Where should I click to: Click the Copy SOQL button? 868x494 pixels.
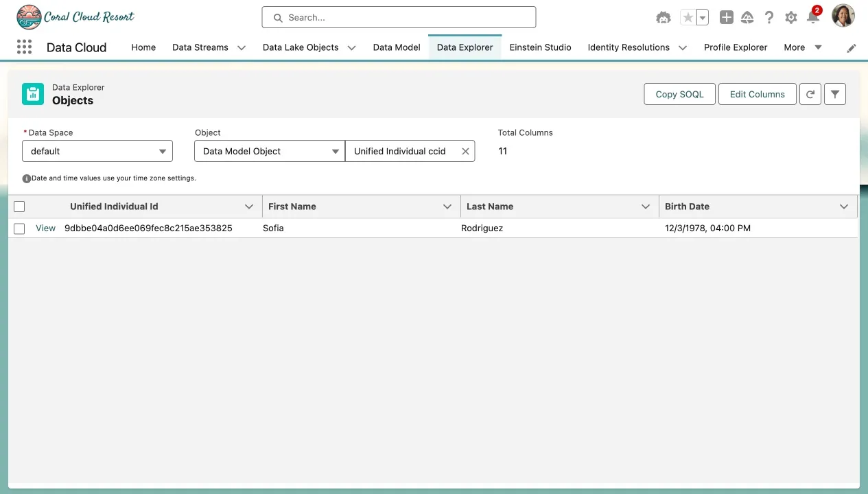pyautogui.click(x=679, y=94)
